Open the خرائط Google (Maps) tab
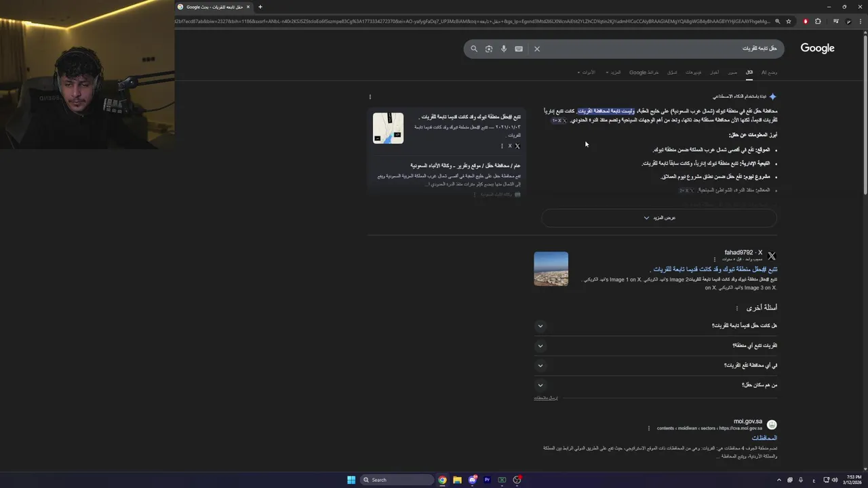Viewport: 868px width, 488px height. tap(644, 72)
